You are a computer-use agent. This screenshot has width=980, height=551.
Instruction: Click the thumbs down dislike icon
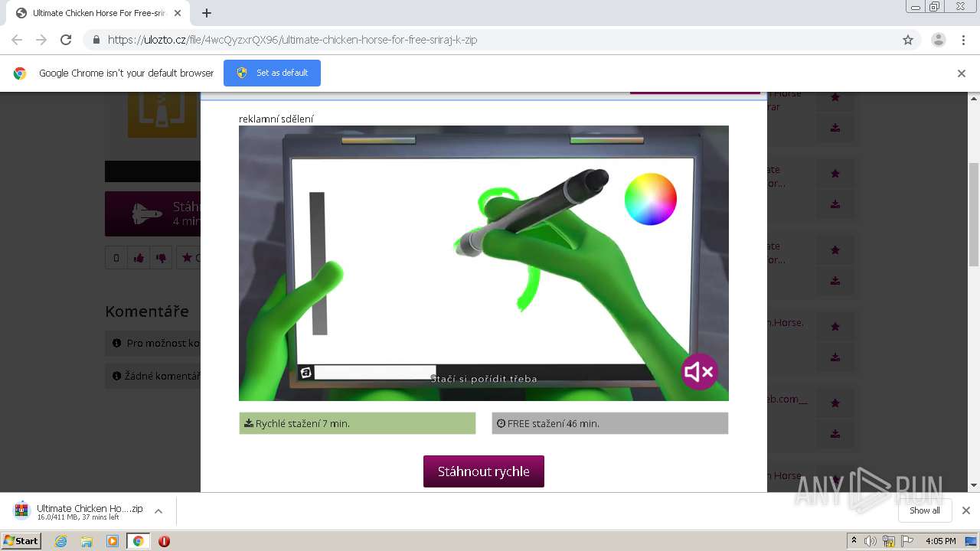coord(161,258)
